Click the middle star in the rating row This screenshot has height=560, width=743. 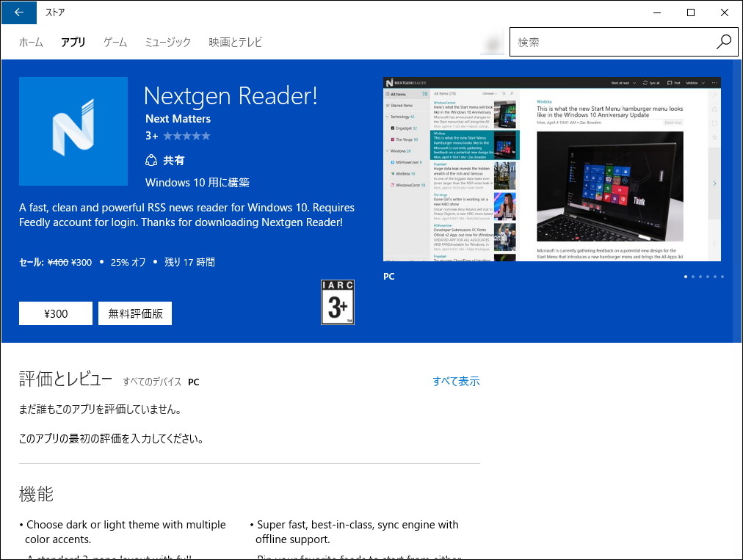[x=186, y=135]
